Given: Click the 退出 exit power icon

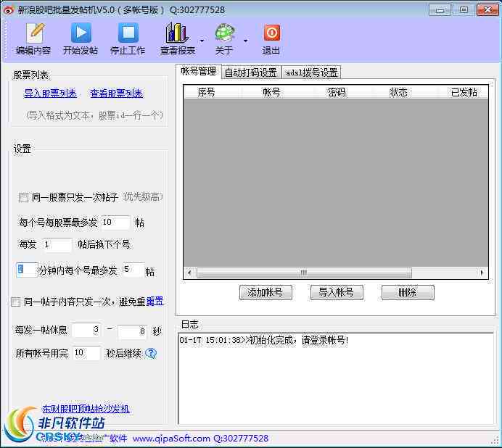Looking at the screenshot, I should click(x=271, y=38).
